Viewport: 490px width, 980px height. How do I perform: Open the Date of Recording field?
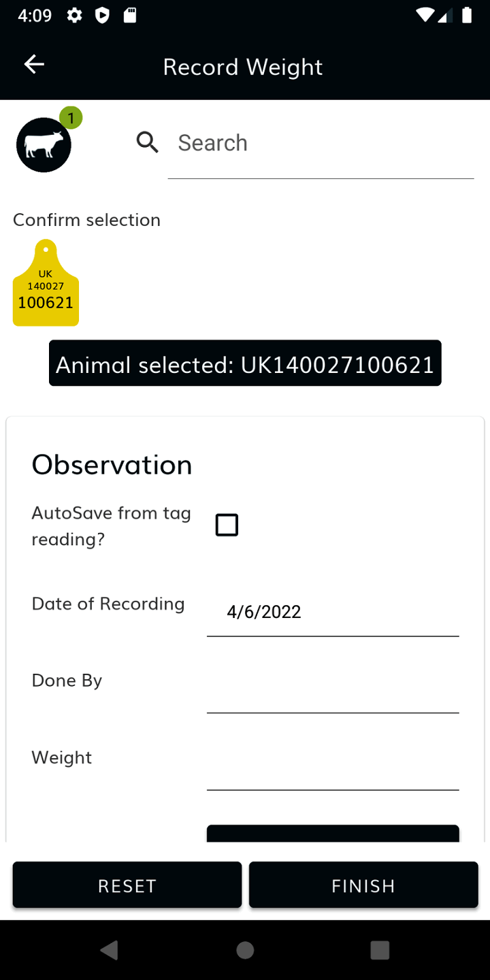(332, 612)
